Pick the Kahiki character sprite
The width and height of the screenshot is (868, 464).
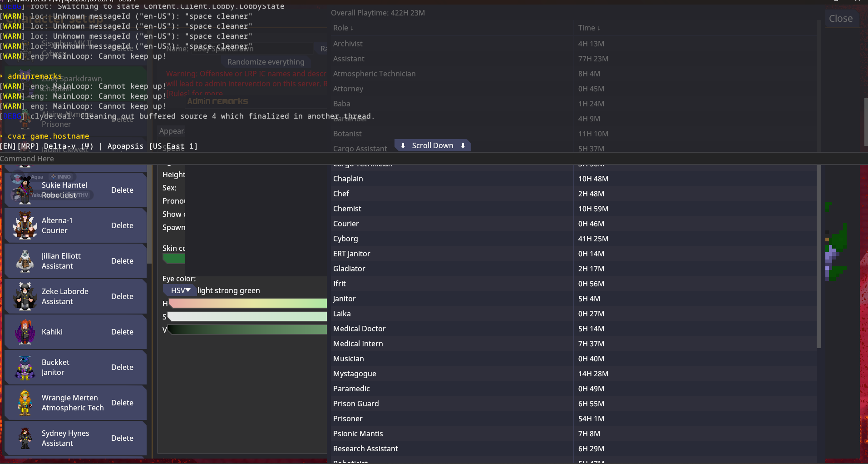click(x=25, y=332)
